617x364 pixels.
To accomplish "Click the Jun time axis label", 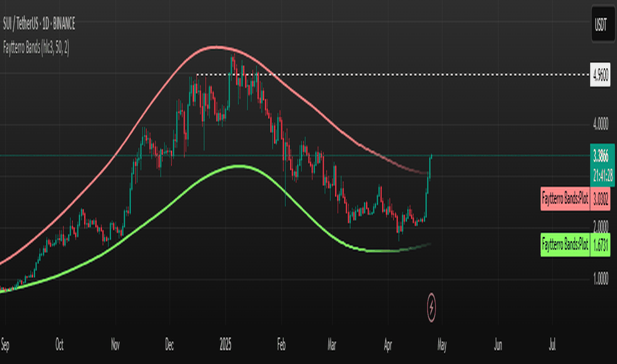I will (x=498, y=345).
